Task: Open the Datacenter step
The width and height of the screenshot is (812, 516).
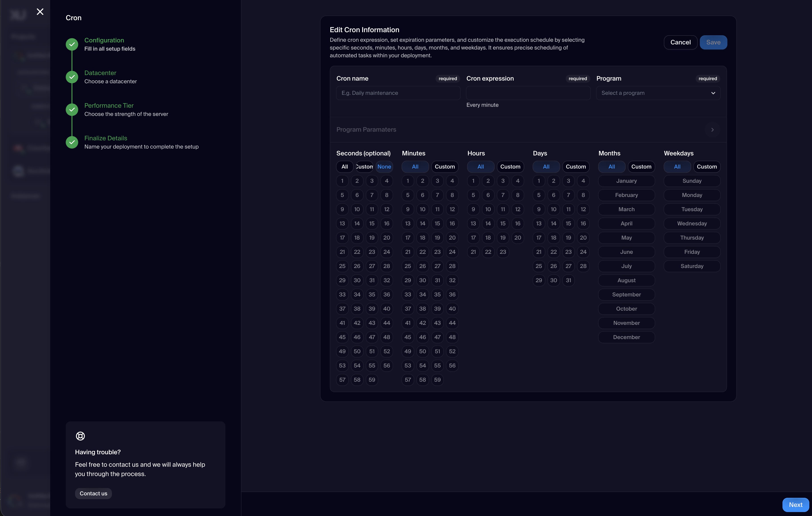Action: [100, 73]
